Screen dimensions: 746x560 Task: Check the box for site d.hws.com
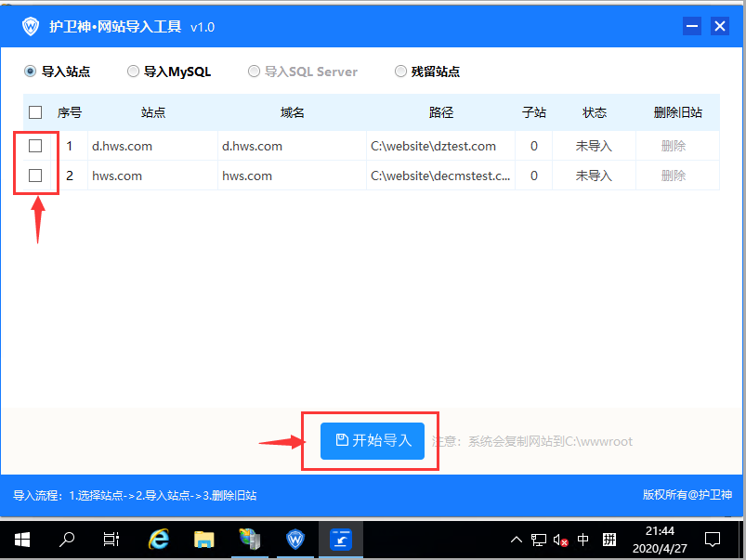[35, 146]
